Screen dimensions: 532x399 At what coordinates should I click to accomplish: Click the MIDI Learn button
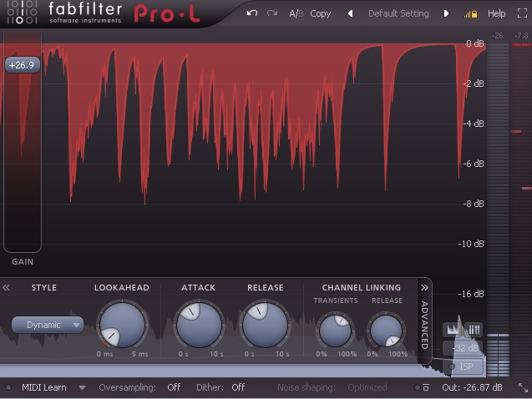click(44, 387)
